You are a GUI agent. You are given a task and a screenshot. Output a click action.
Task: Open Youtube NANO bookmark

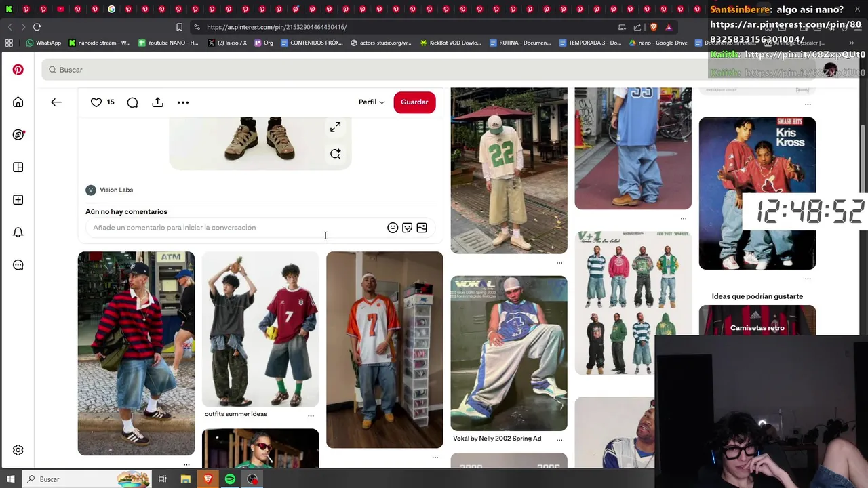pyautogui.click(x=168, y=43)
